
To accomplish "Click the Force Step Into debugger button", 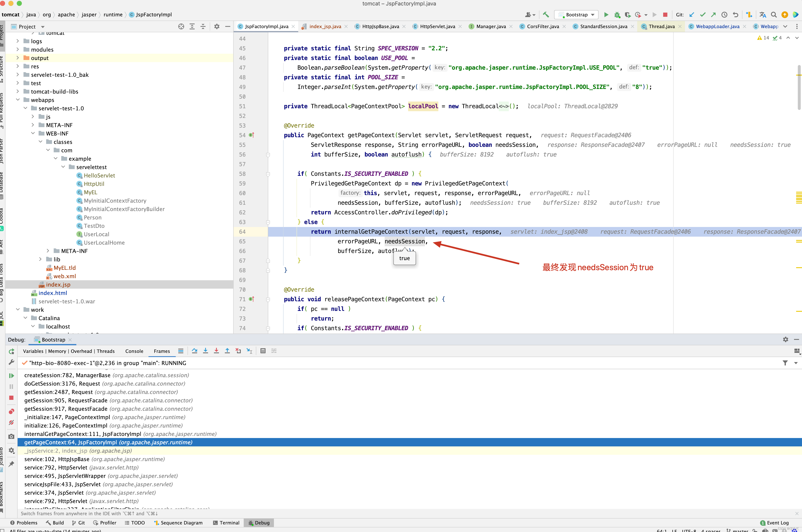I will pyautogui.click(x=216, y=351).
